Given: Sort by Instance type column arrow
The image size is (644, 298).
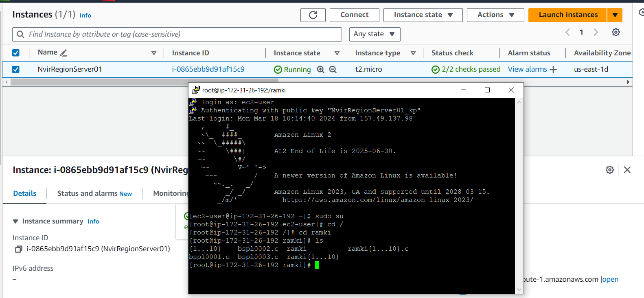Looking at the screenshot, I should [413, 53].
